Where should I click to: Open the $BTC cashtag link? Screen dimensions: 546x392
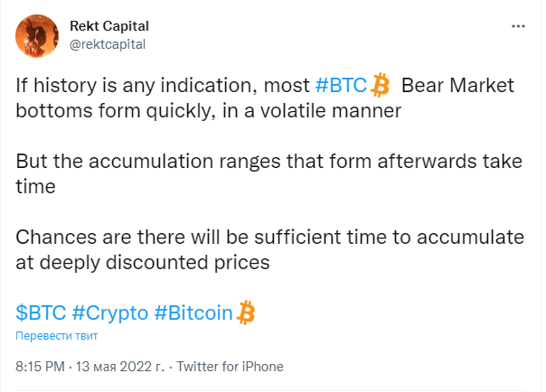(41, 313)
